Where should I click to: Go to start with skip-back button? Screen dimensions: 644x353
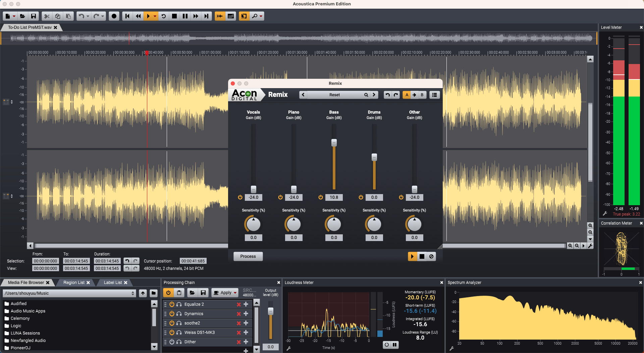127,16
